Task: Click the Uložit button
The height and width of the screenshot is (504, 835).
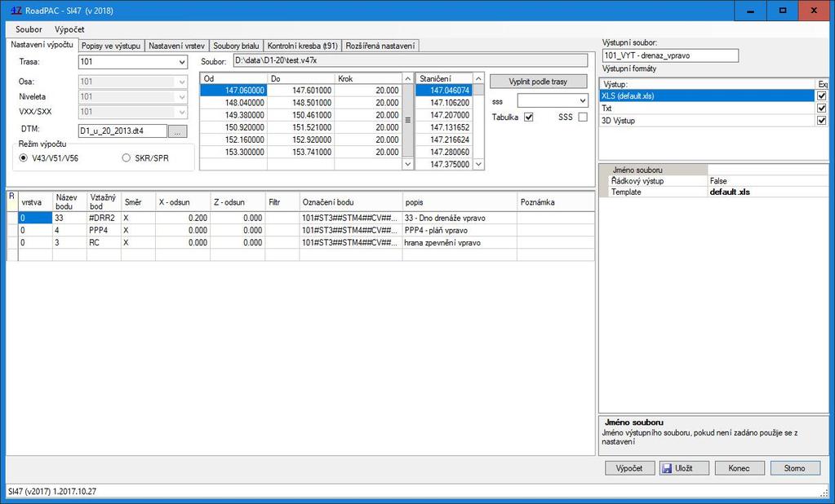Action: click(x=684, y=468)
